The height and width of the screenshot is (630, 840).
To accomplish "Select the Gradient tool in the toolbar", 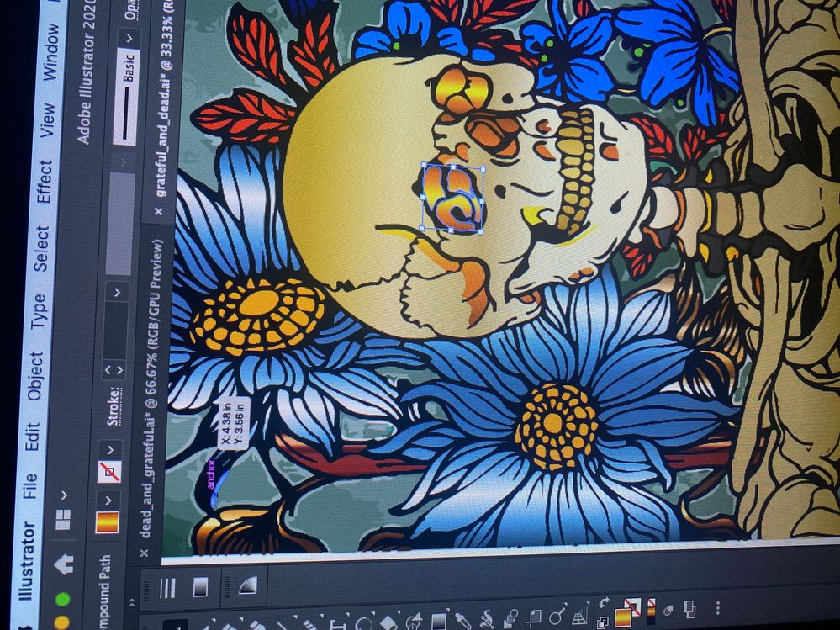I will 439,622.
